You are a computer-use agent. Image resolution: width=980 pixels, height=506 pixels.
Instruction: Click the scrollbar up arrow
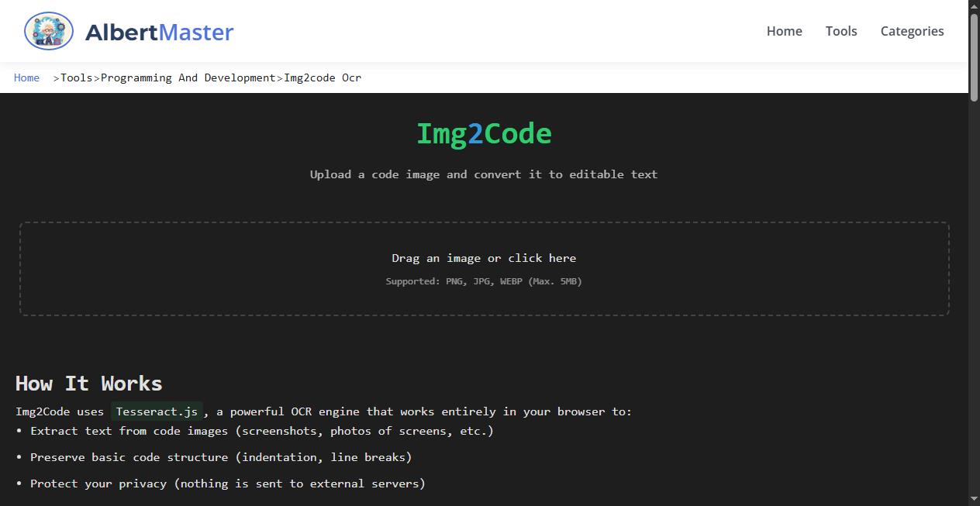tap(974, 5)
